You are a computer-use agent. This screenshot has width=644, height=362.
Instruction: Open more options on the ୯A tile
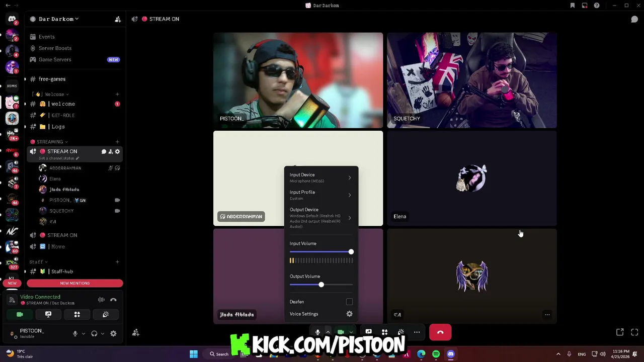(547, 315)
